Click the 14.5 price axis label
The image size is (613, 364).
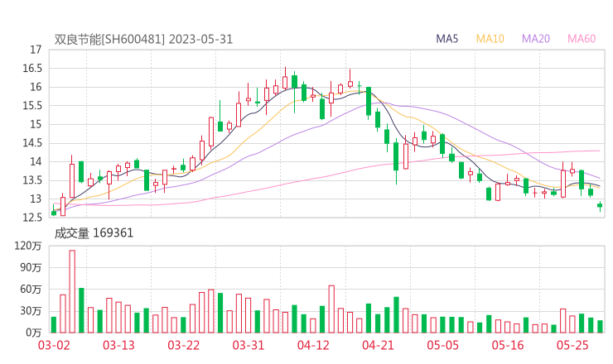[x=32, y=143]
